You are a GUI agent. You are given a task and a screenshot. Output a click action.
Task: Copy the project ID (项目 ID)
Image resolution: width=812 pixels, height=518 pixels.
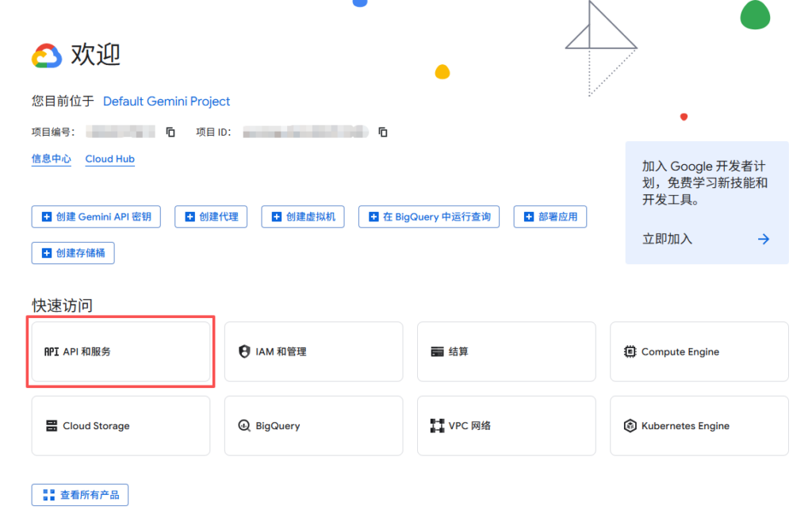(383, 132)
